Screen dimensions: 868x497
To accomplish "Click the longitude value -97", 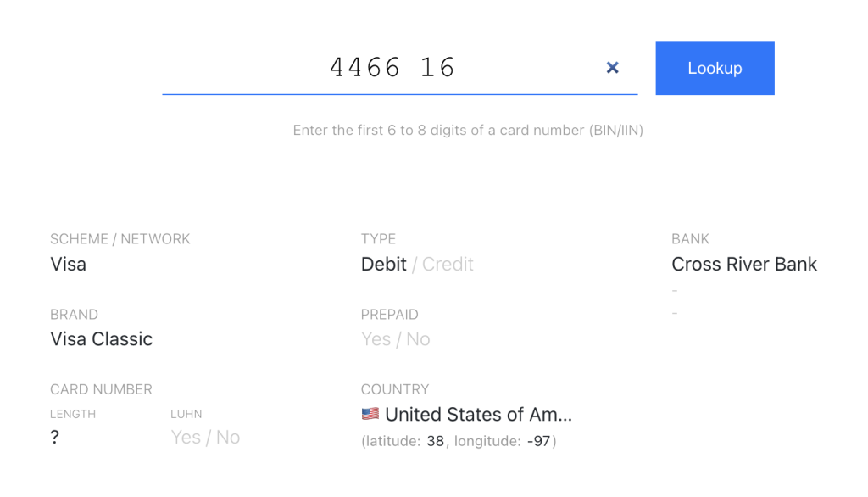I will click(x=538, y=441).
